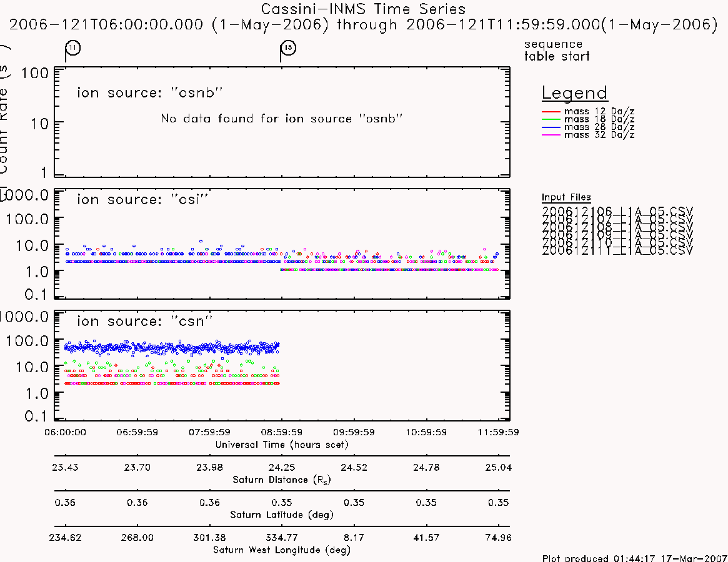Click the 'ion source: "osnb"' panel label
The width and height of the screenshot is (728, 562).
[x=149, y=93]
